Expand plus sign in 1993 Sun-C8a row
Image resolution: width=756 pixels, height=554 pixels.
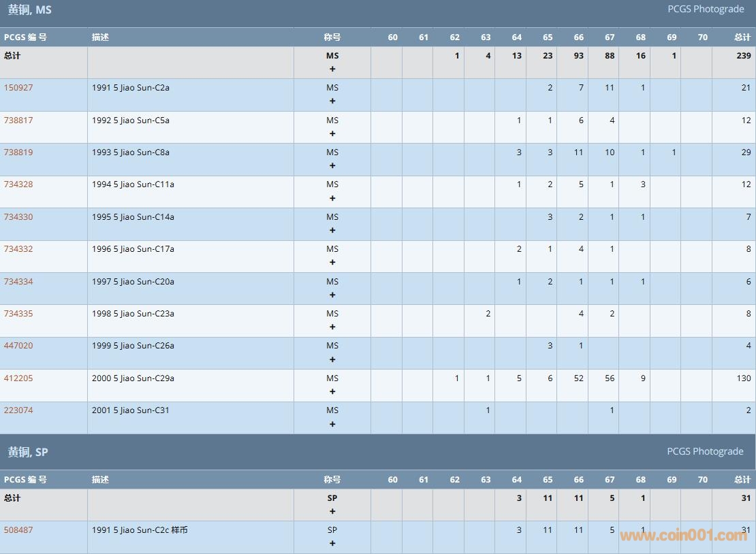click(x=332, y=166)
